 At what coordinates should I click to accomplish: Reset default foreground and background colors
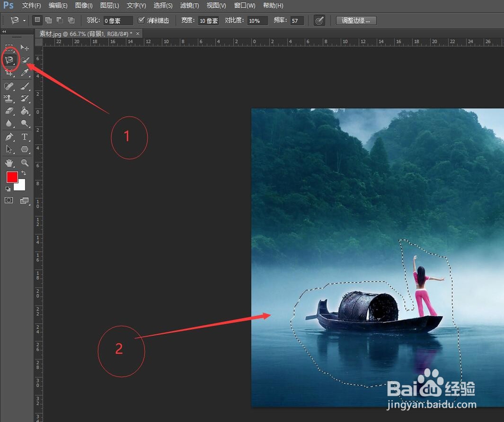pyautogui.click(x=8, y=189)
